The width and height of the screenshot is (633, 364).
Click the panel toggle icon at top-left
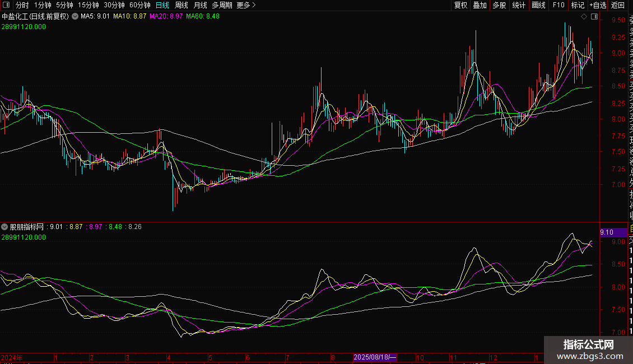6,5
